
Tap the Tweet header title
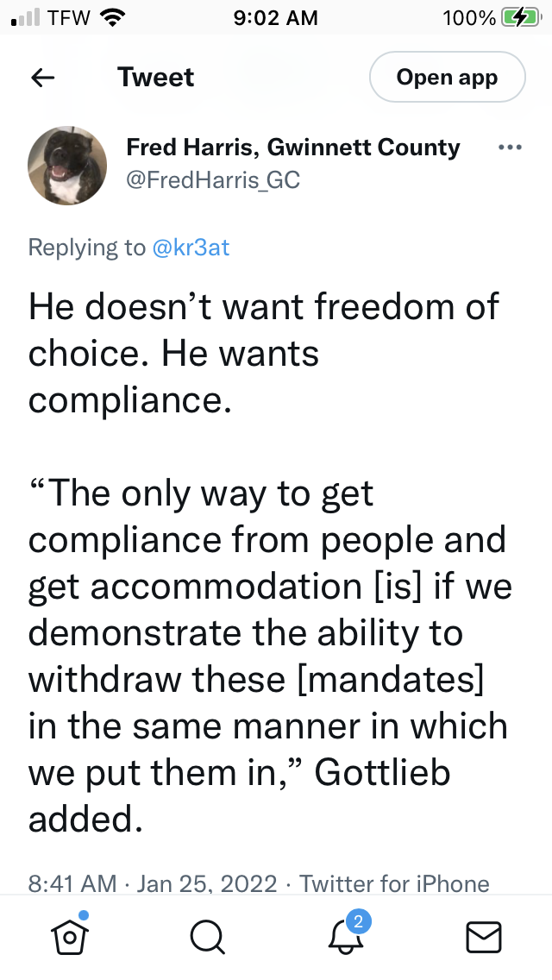point(156,78)
